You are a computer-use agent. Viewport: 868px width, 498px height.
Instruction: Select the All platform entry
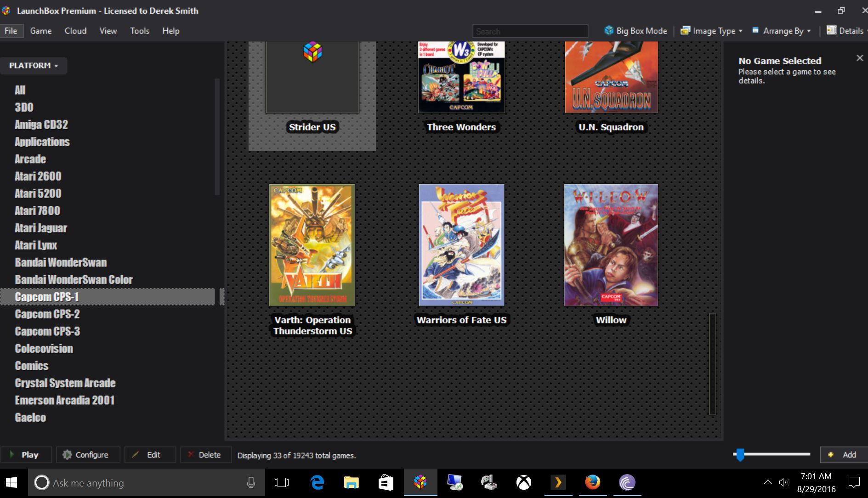click(20, 90)
